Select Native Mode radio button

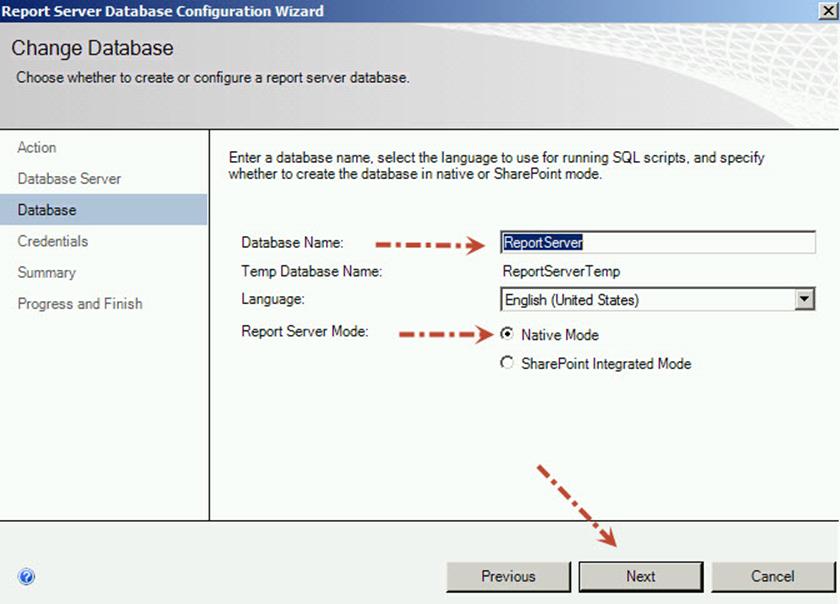[x=507, y=334]
